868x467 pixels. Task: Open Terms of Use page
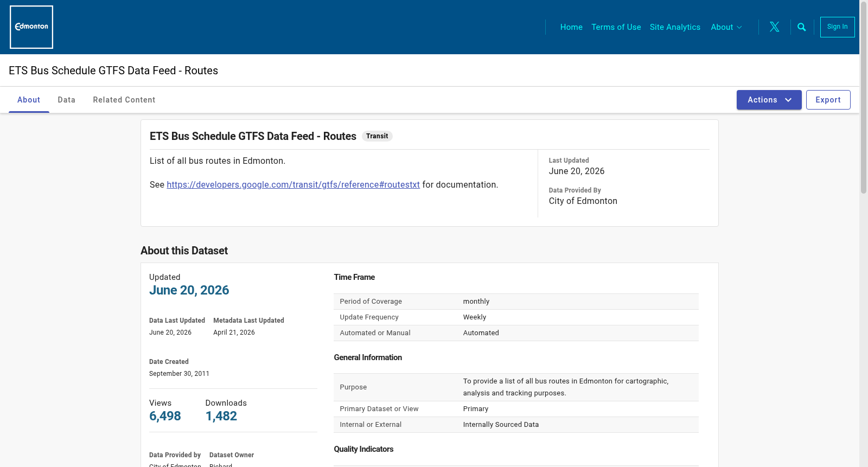pyautogui.click(x=616, y=27)
